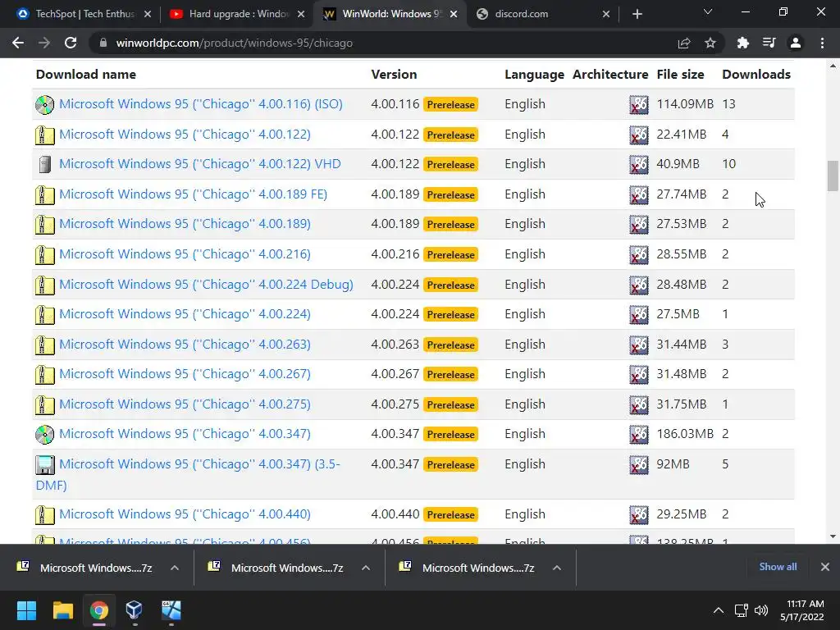This screenshot has width=840, height=630.
Task: Click the 186.03MB file size cell
Action: click(x=685, y=434)
